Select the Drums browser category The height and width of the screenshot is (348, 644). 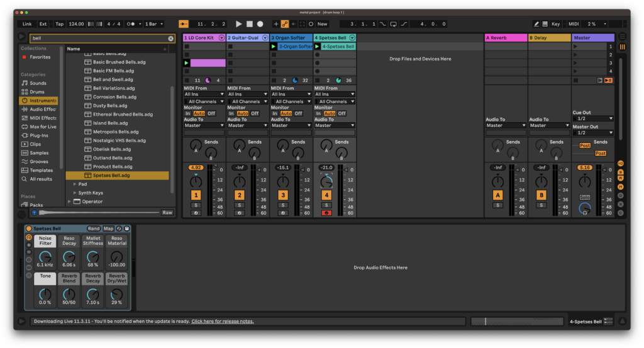(x=37, y=92)
